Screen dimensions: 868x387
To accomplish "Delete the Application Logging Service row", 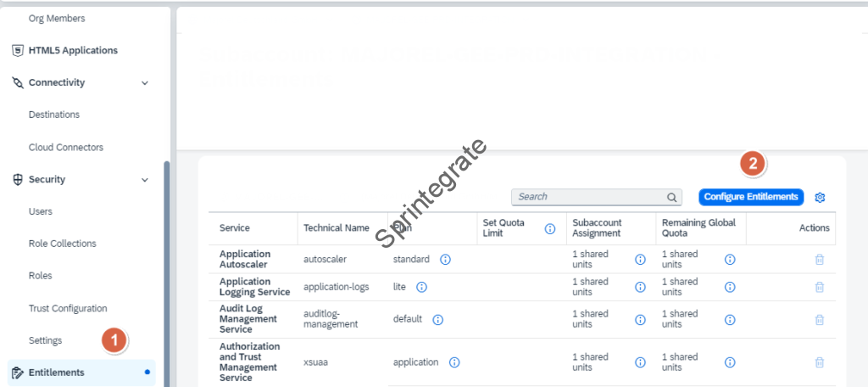I will click(819, 287).
